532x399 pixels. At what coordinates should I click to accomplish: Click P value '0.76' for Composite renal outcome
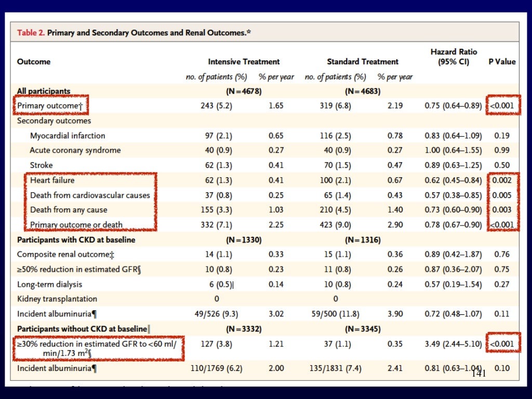[501, 255]
